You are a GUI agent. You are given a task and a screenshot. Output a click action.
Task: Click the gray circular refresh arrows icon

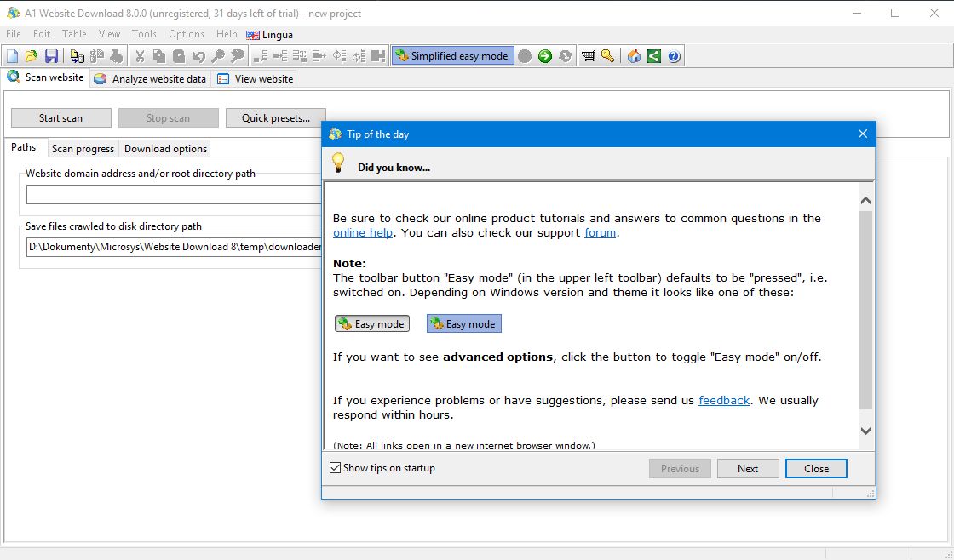click(x=566, y=56)
